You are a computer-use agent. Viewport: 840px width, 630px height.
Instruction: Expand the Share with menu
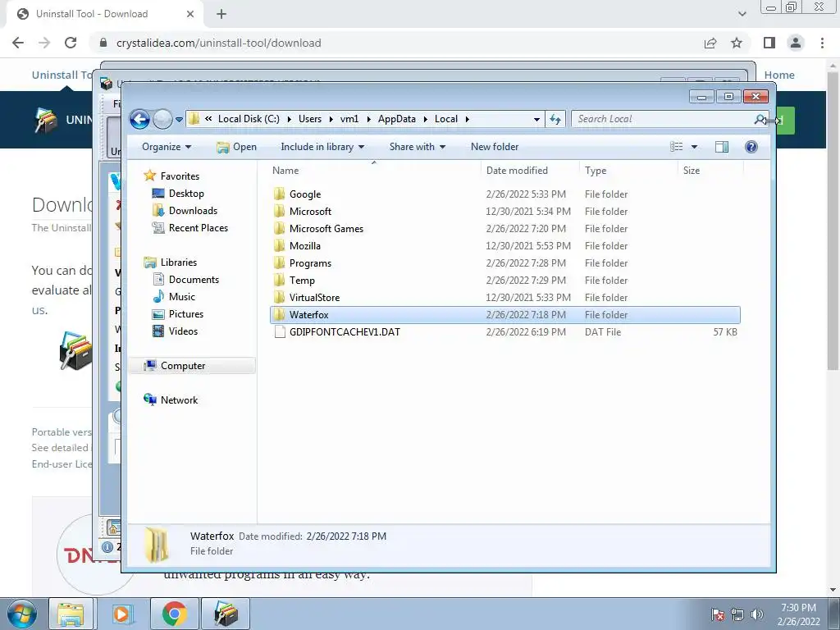click(418, 147)
